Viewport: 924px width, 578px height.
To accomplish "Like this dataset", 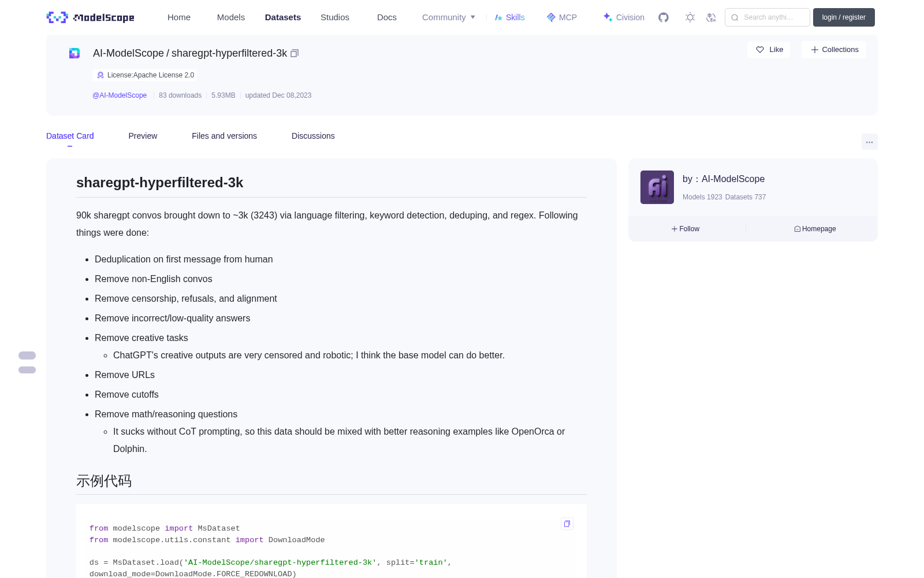I will [769, 50].
